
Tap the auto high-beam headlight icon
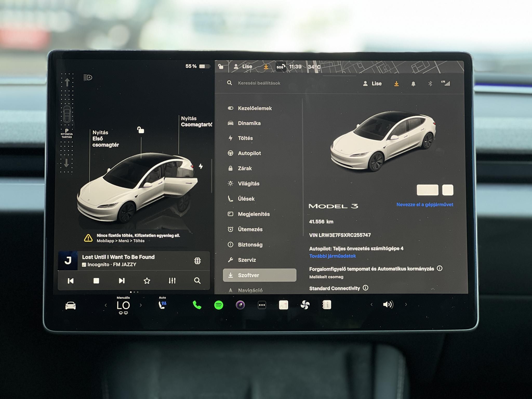point(88,77)
